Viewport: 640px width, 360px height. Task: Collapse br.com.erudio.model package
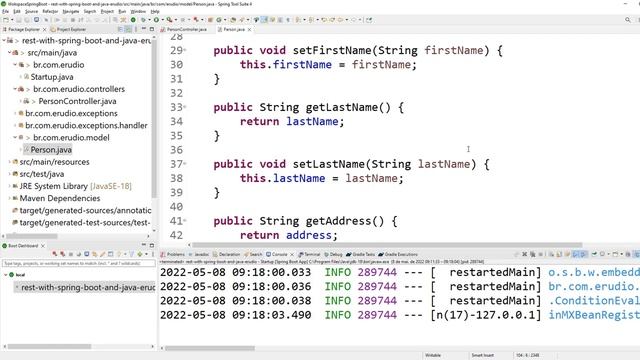tap(15, 138)
